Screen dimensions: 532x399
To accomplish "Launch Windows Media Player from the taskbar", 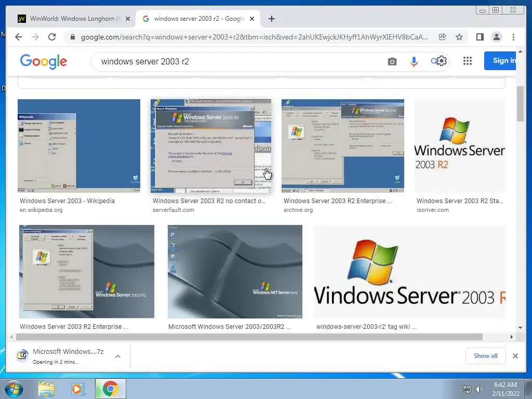I will [x=78, y=389].
